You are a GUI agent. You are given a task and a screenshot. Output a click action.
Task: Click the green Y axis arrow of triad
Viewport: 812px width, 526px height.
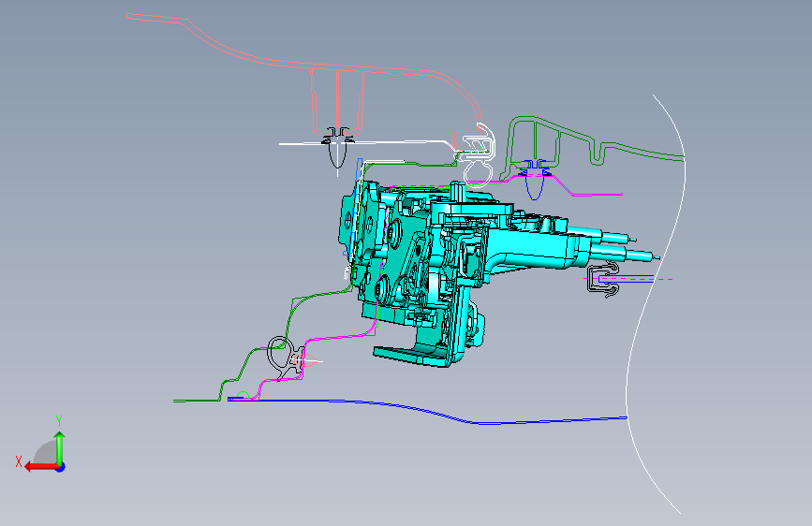[x=60, y=447]
